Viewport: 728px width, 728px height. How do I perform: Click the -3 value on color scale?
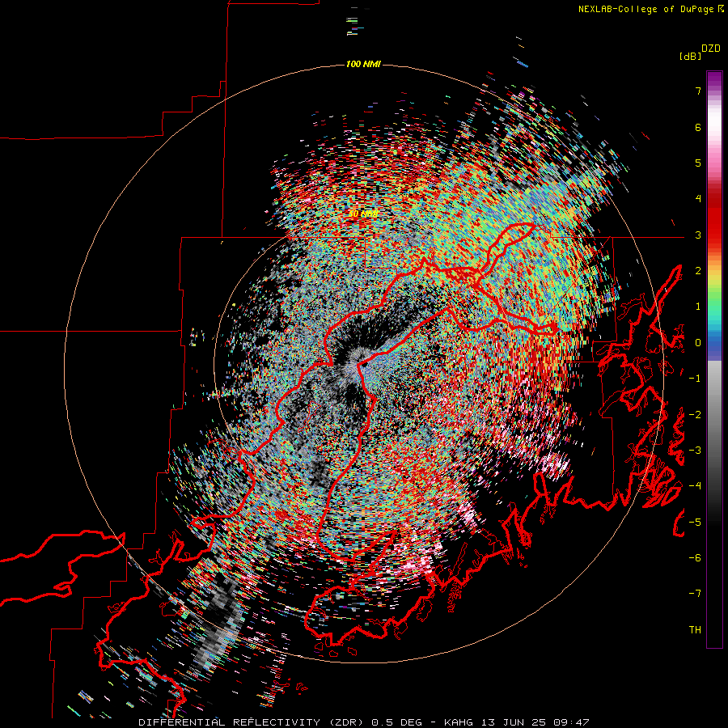[x=695, y=451]
